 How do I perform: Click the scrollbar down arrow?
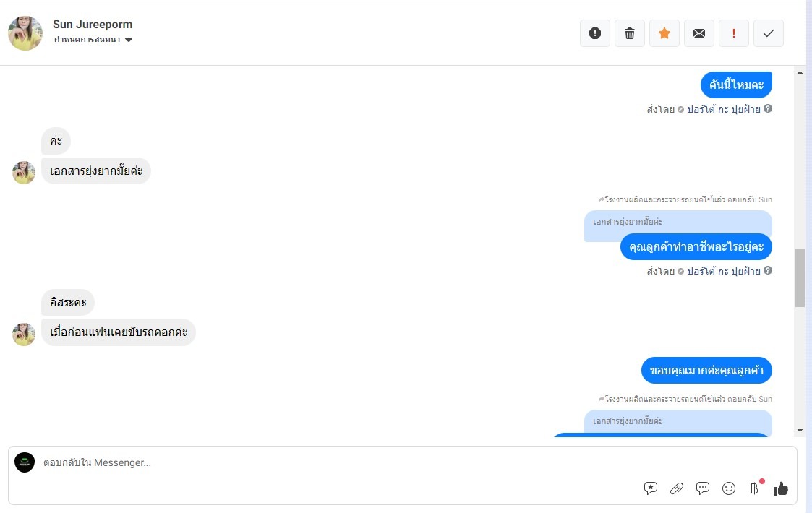click(x=800, y=430)
